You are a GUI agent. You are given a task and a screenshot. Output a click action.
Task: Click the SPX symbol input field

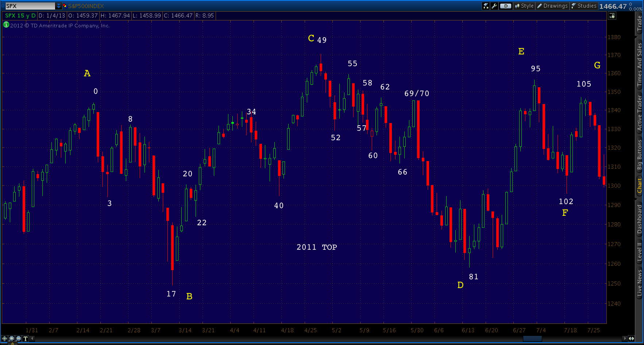pos(30,6)
